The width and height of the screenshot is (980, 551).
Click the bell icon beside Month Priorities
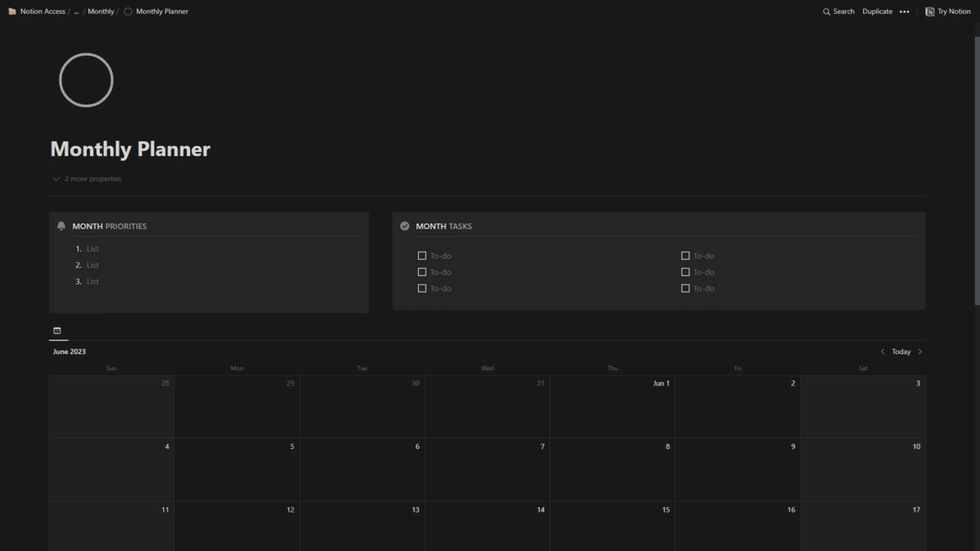tap(61, 226)
